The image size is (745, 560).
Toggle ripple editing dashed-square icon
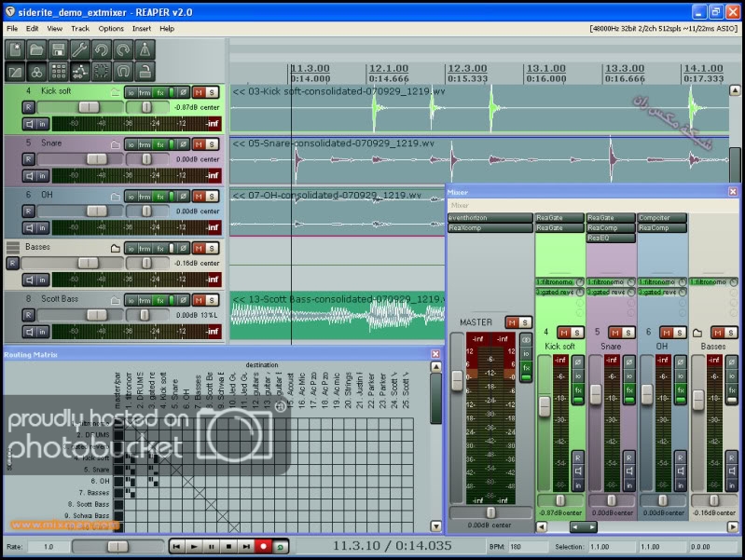pos(102,72)
